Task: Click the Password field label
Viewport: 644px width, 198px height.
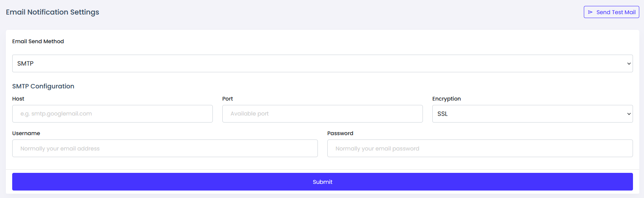Action: pos(340,134)
